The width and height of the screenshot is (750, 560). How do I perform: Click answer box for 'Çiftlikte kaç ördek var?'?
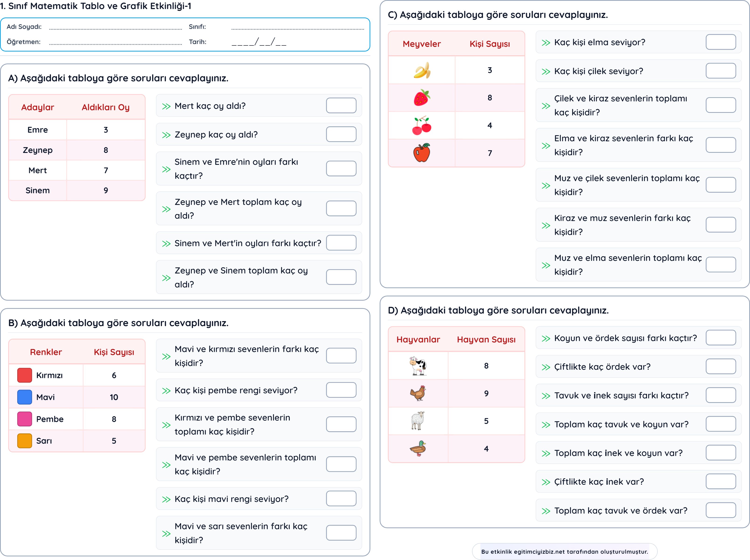(x=721, y=366)
